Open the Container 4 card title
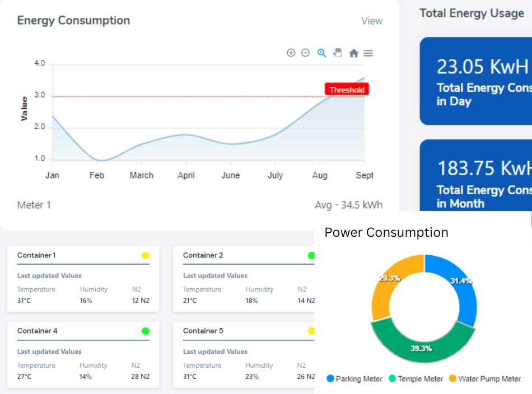532x394 pixels. coord(38,331)
